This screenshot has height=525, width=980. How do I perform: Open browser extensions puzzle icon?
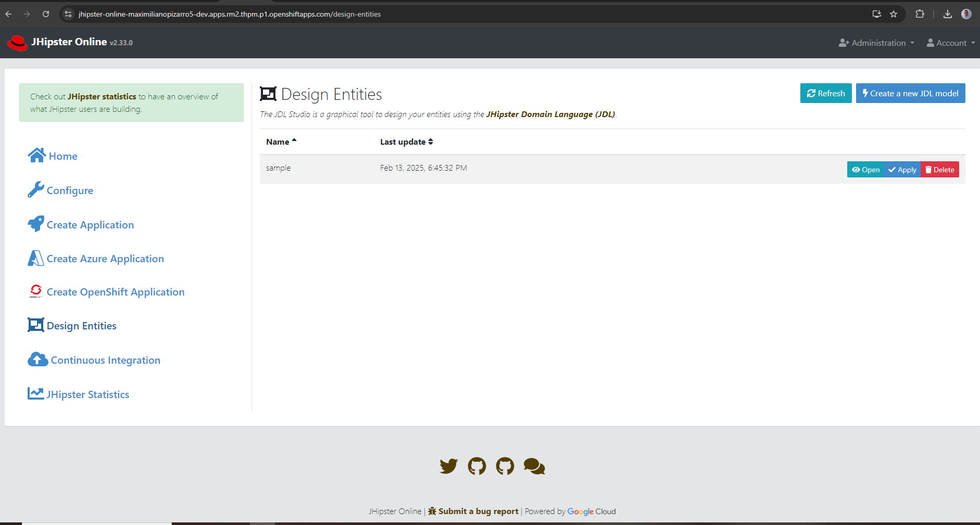click(x=920, y=14)
